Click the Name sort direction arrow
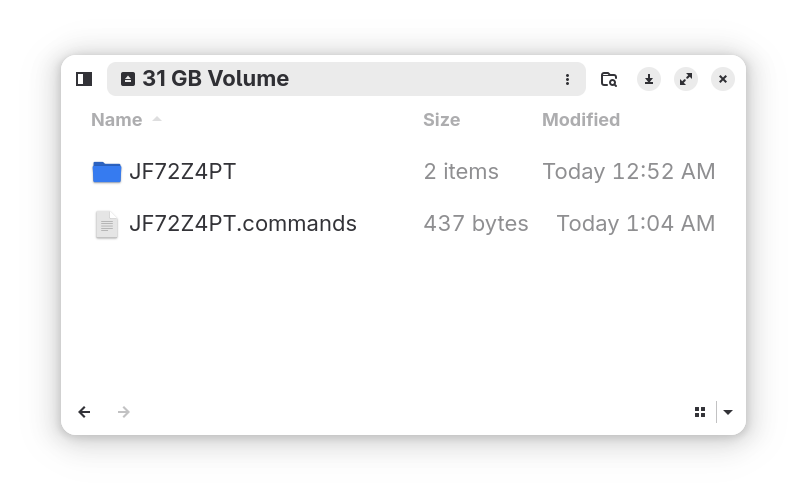The height and width of the screenshot is (502, 807). point(157,120)
